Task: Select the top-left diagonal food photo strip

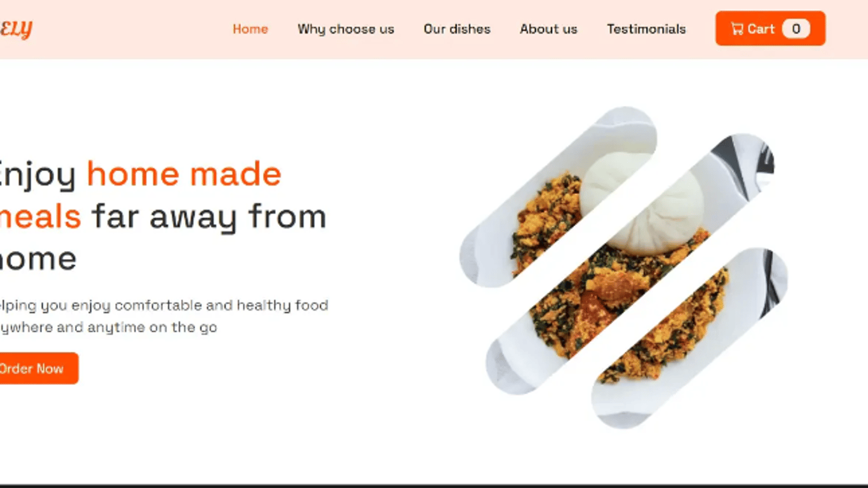Action: coord(558,197)
